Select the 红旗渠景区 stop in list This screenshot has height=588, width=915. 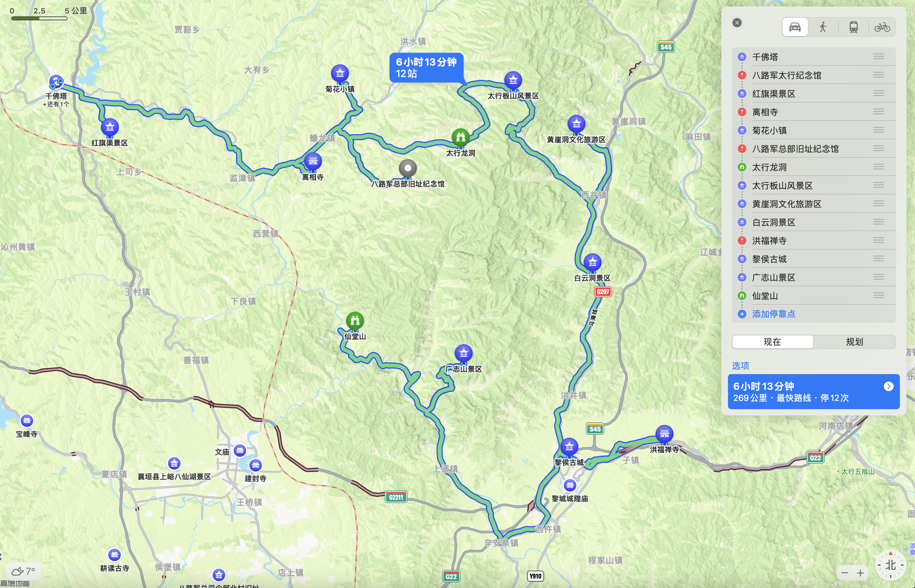(x=814, y=94)
